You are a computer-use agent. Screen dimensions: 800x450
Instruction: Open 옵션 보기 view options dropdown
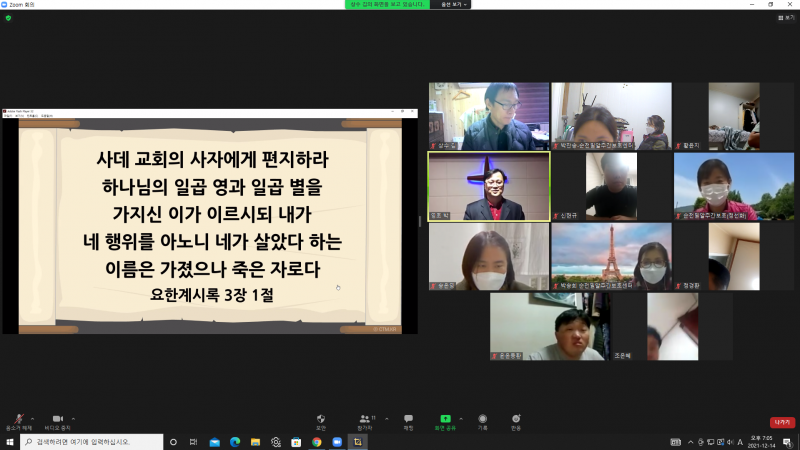pyautogui.click(x=454, y=5)
